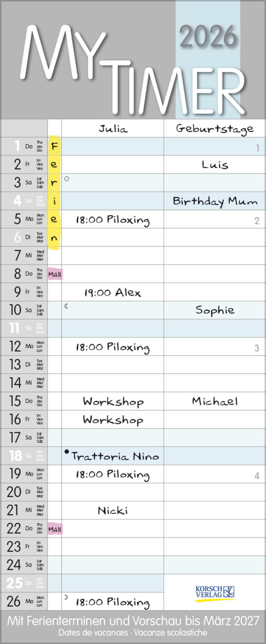This screenshot has width=266, height=644.
Task: Click the 2026 year label
Action: [208, 36]
